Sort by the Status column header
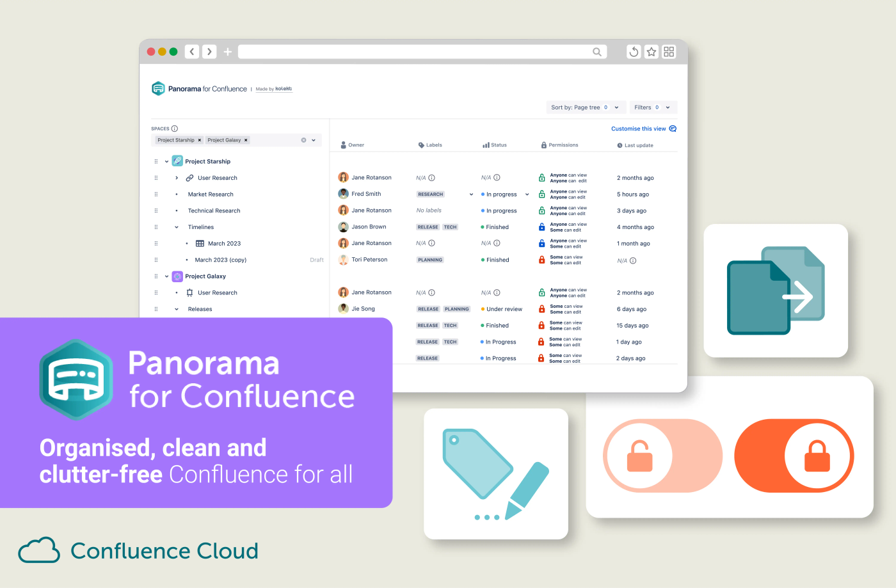 [495, 145]
